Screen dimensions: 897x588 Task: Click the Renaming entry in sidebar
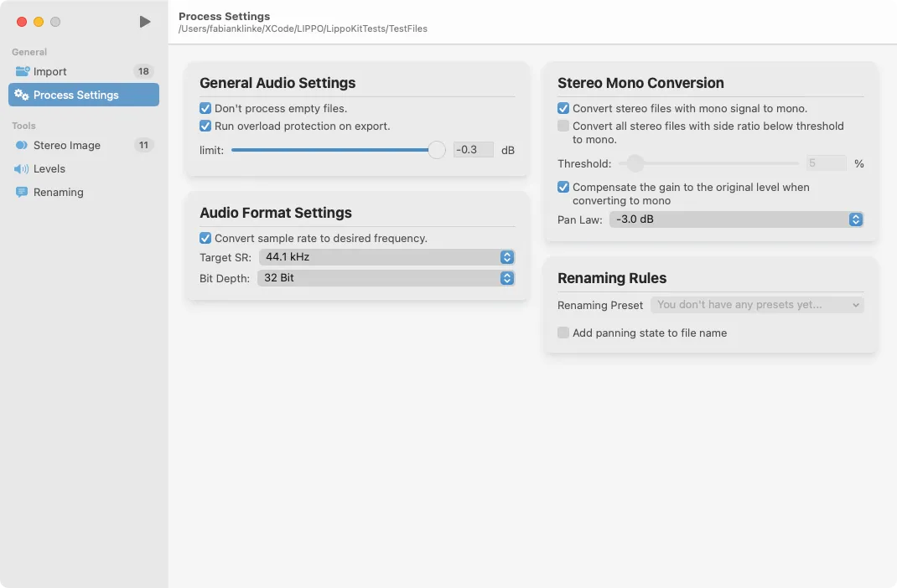point(59,192)
